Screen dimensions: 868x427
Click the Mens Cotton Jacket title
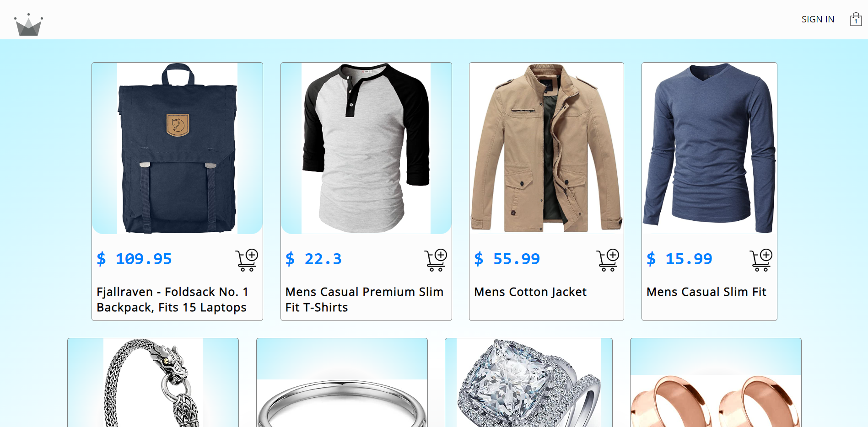pos(530,292)
